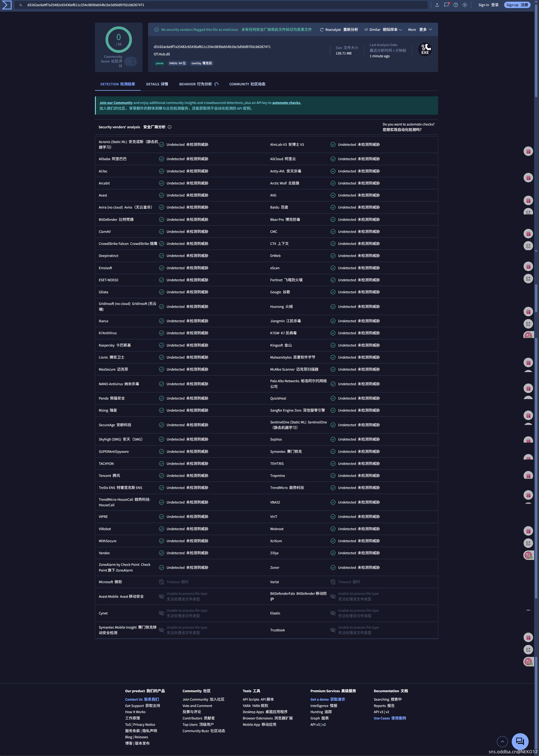Click the 0/68 detection score ring
Image resolution: width=539 pixels, height=756 pixels.
click(x=118, y=40)
